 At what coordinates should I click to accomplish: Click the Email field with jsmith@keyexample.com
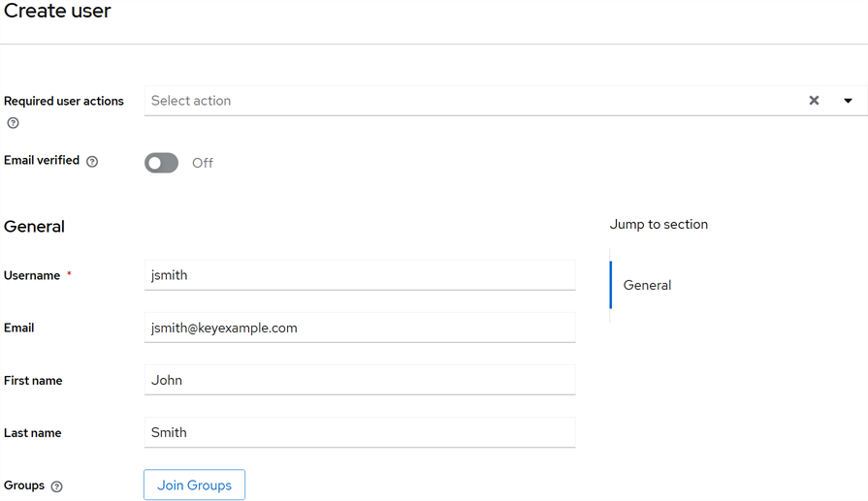click(359, 328)
